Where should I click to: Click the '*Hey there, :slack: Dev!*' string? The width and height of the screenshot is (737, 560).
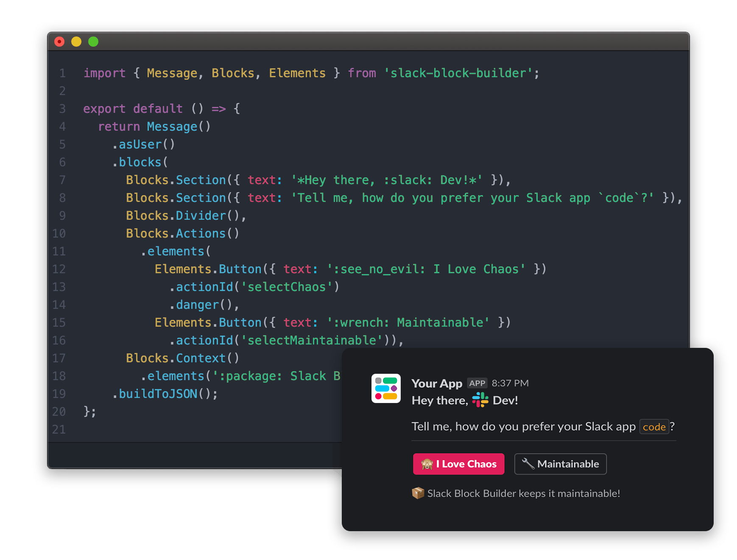tap(386, 180)
